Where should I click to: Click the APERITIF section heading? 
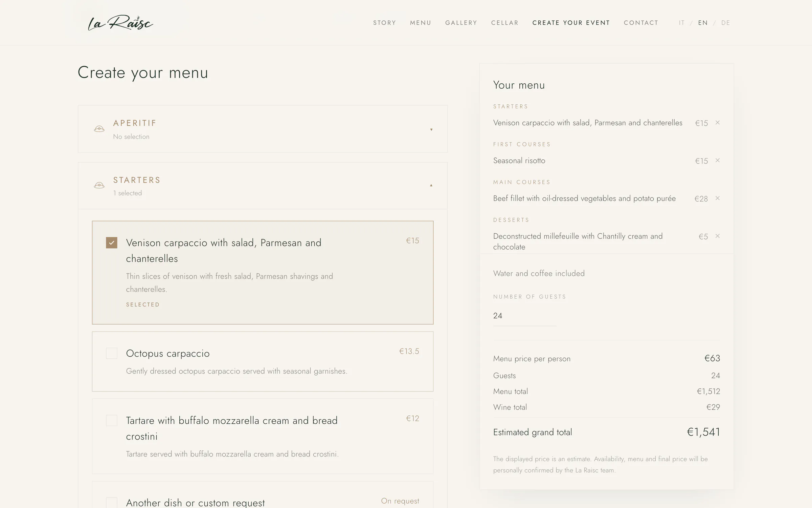pyautogui.click(x=135, y=123)
